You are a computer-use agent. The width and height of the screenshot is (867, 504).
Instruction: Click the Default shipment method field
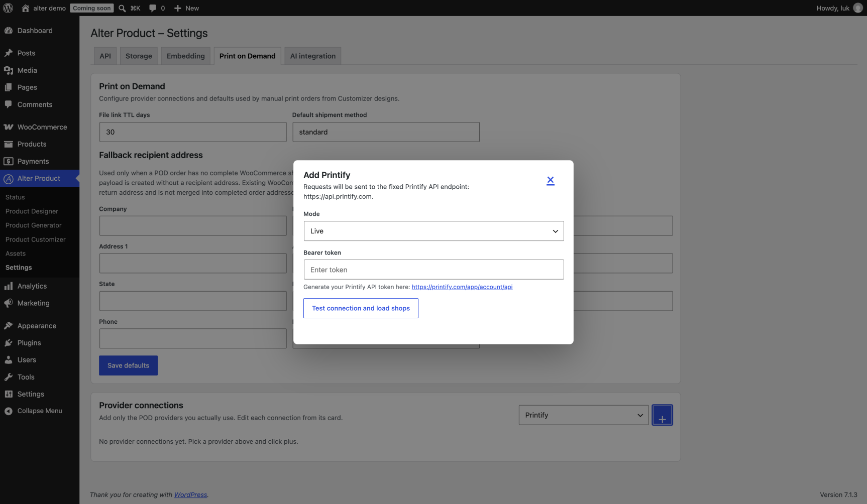(386, 132)
